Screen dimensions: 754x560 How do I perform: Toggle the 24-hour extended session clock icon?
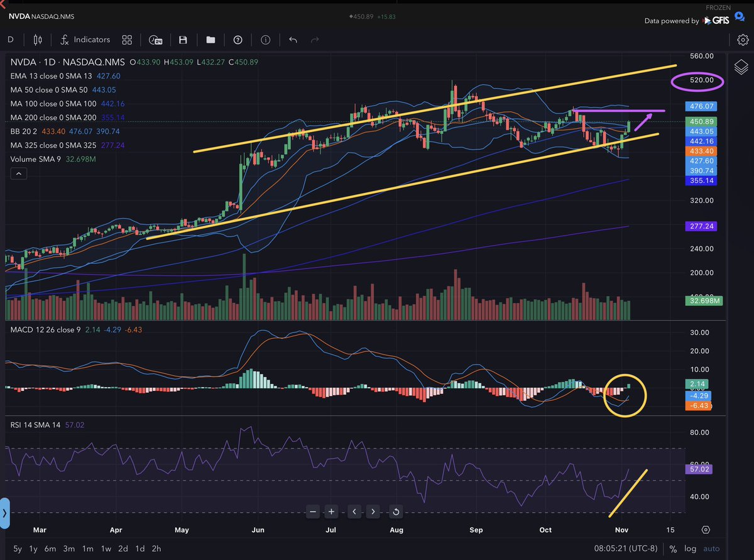point(155,40)
